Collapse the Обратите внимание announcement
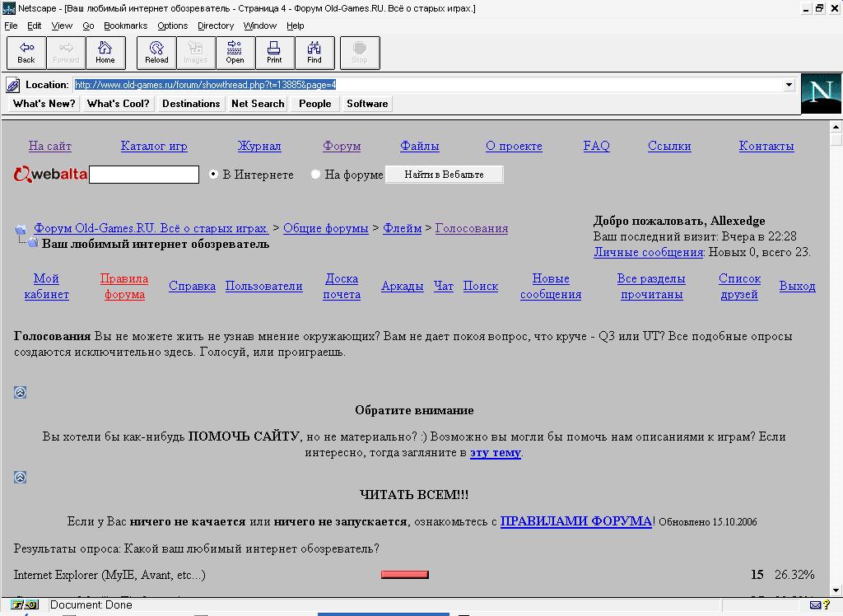This screenshot has height=616, width=843. 20,392
